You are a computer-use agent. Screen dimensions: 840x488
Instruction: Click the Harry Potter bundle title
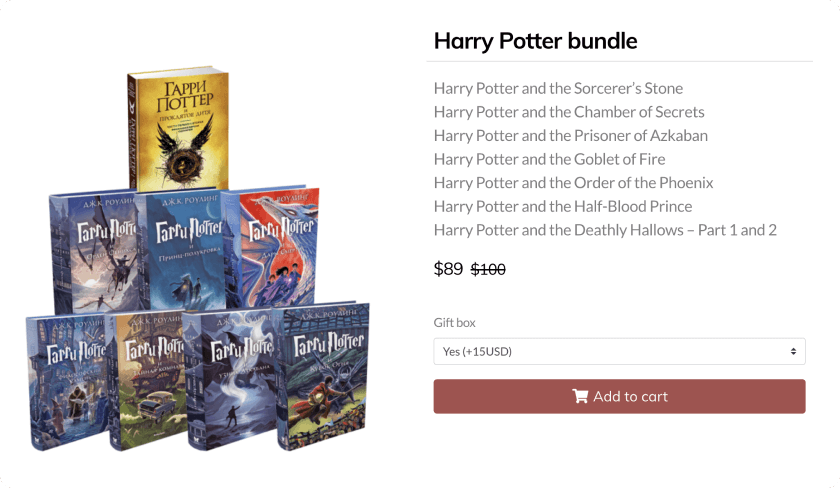click(535, 41)
